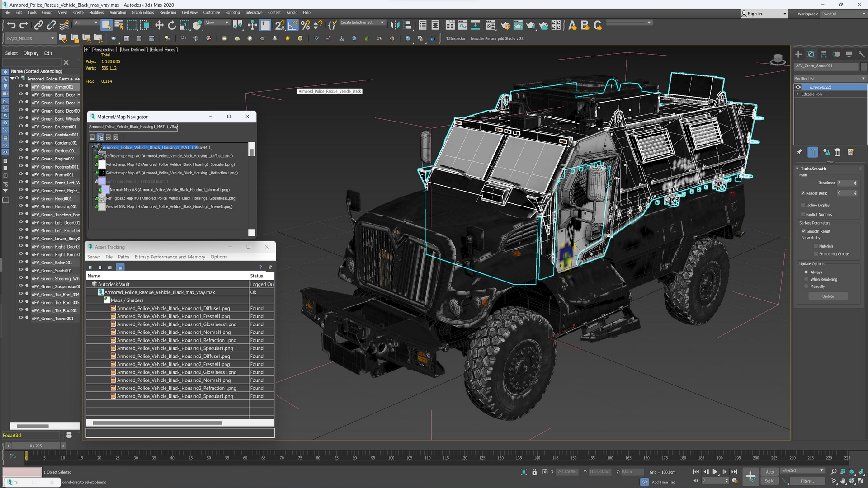
Task: Open the key filter Selected dropdown
Action: click(803, 471)
